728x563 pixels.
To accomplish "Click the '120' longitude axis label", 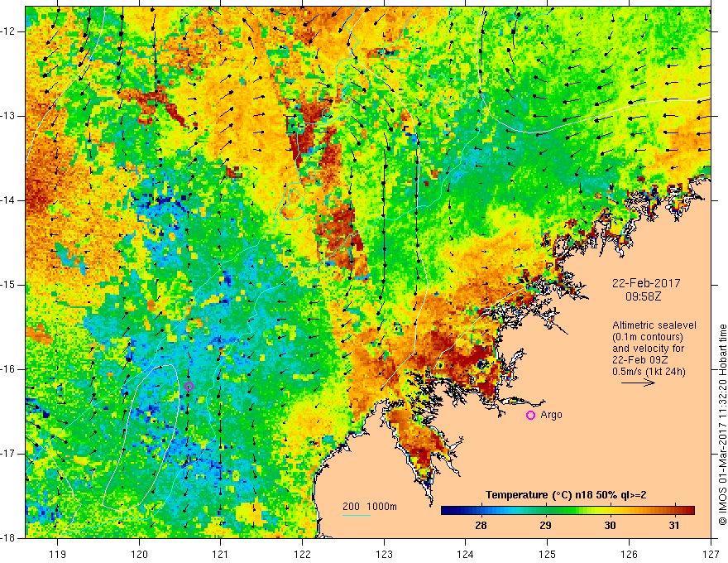I will tap(139, 554).
